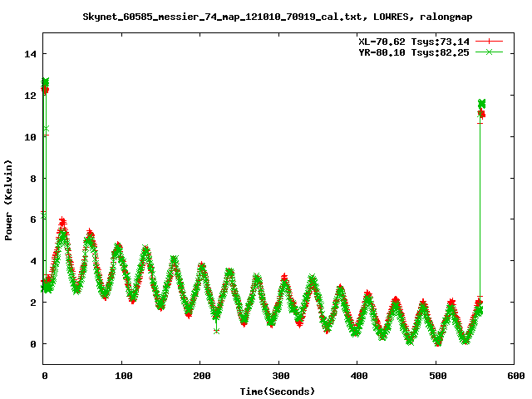
Task: Click the calibration spike cluster near 560 seconds
Action: pyautogui.click(x=481, y=109)
